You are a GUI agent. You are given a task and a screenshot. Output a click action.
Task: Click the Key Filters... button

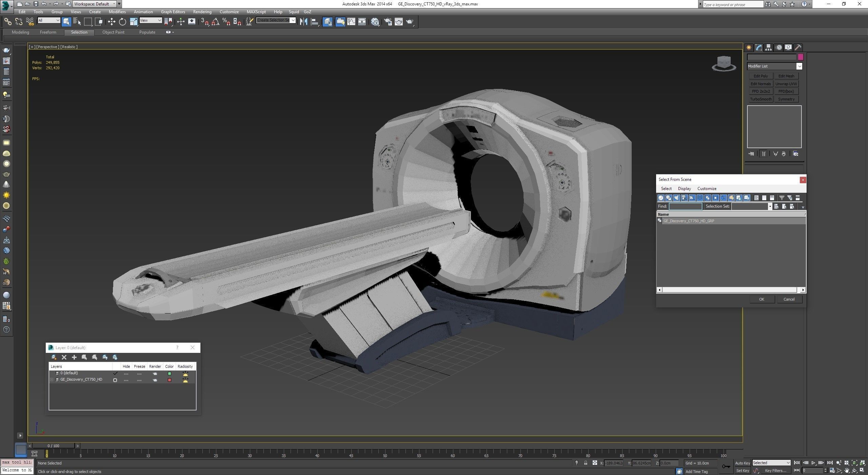click(775, 471)
